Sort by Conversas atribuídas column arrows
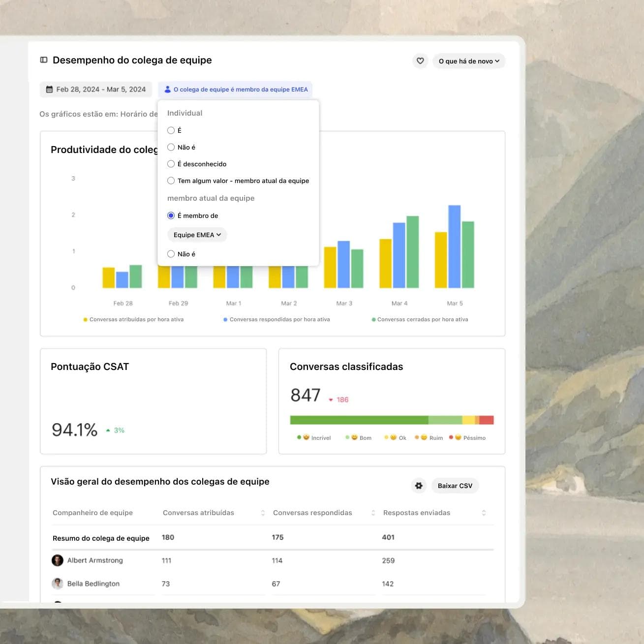The height and width of the screenshot is (644, 644). (263, 513)
